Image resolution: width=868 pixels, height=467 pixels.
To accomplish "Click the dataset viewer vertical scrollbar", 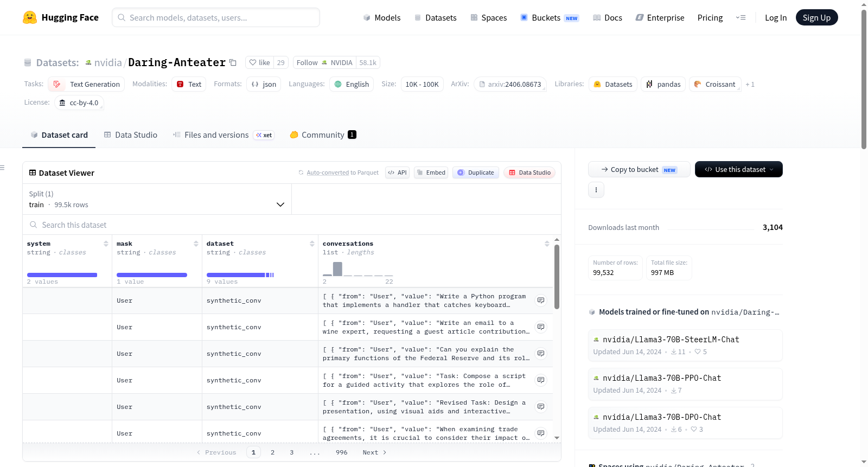I will (x=557, y=277).
